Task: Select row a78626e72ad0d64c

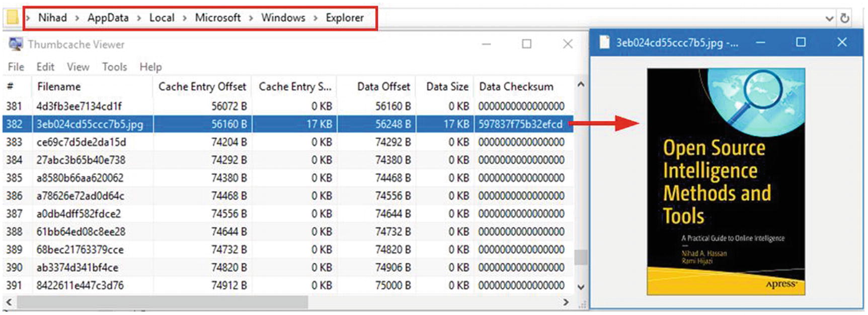Action: point(288,196)
